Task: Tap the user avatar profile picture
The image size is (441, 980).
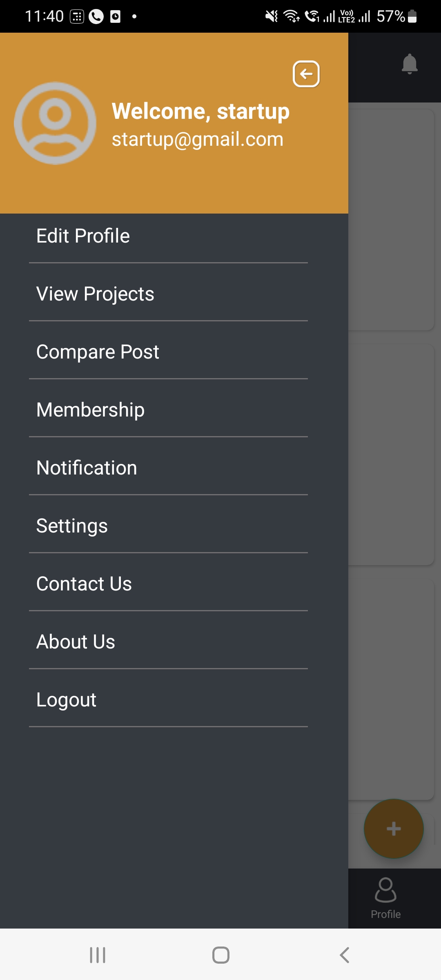Action: point(55,123)
